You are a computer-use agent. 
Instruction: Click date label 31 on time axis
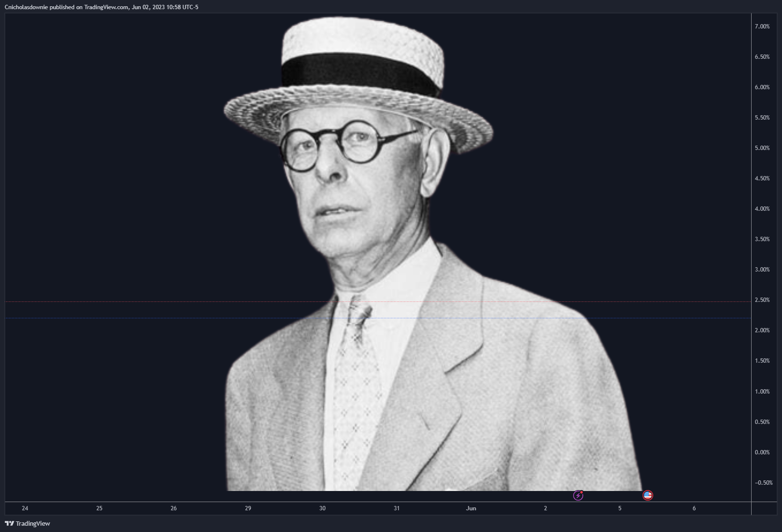(397, 508)
